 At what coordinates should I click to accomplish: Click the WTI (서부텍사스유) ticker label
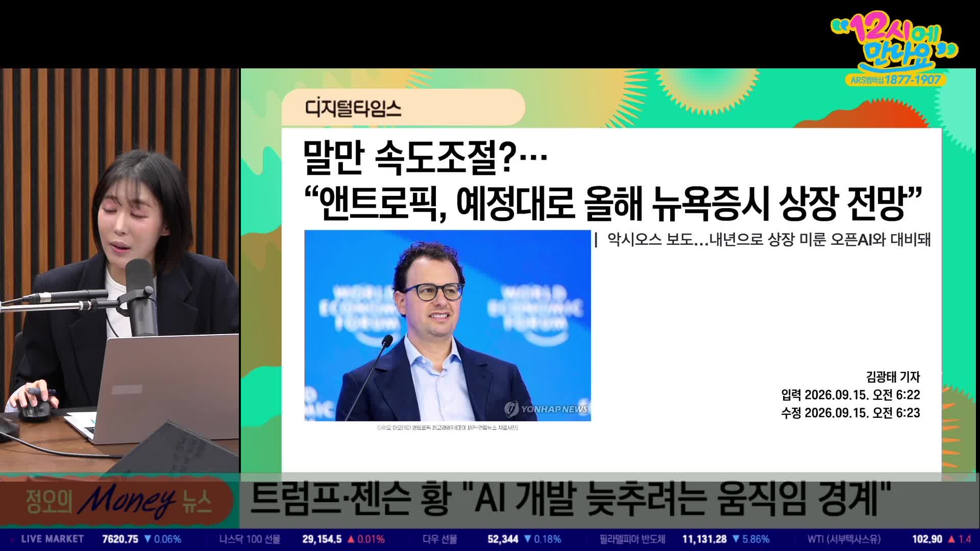(x=844, y=539)
